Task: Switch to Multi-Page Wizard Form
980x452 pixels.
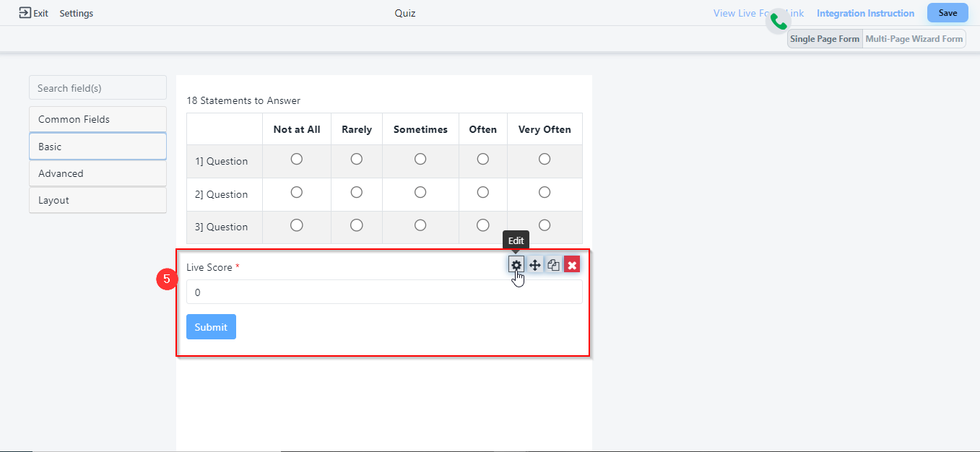Action: tap(914, 39)
